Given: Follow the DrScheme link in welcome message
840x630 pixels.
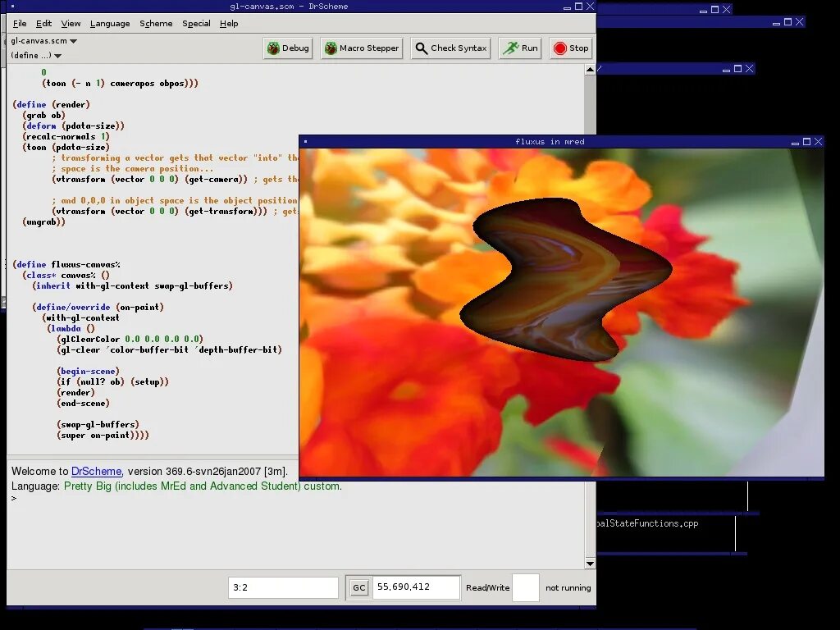Looking at the screenshot, I should (97, 472).
